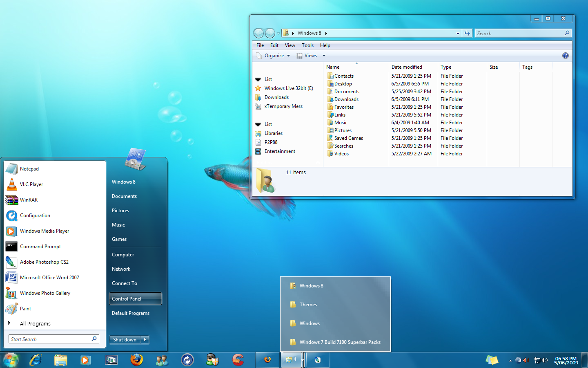Show hidden system tray icons
Screen dimensions: 588x368
[510, 360]
